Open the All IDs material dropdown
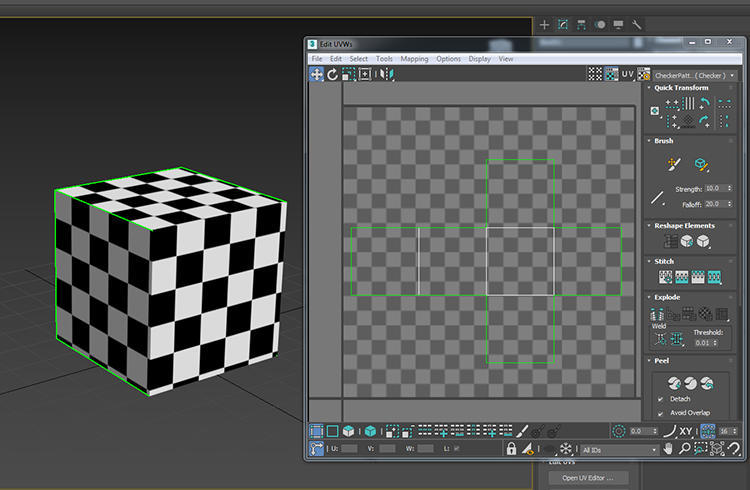 [x=619, y=450]
